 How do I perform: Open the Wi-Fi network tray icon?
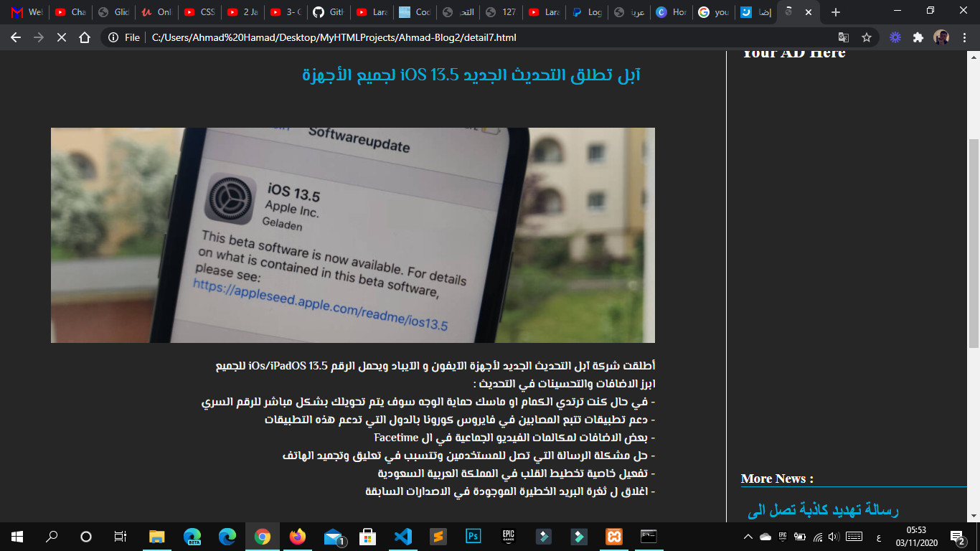[817, 537]
